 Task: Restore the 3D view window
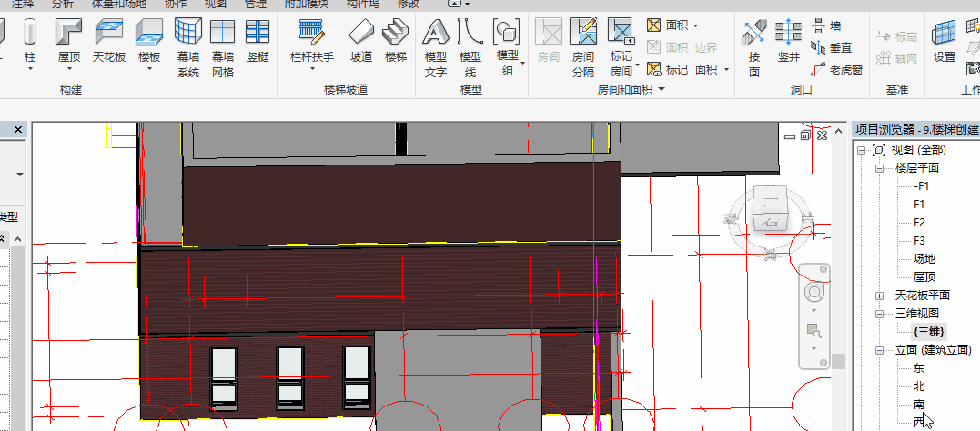click(x=805, y=135)
